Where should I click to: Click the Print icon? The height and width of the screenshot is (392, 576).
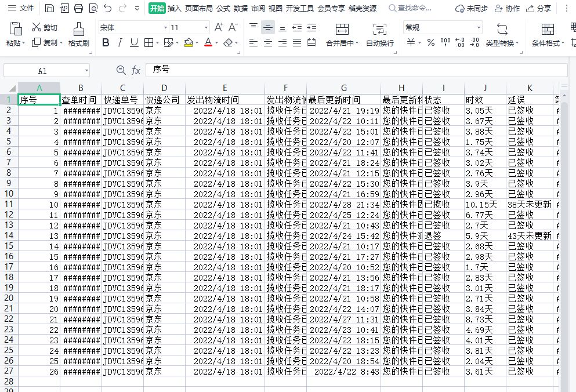(x=79, y=8)
